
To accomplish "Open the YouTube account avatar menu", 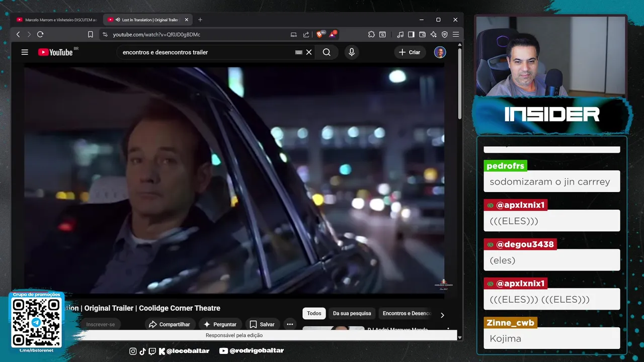I will click(x=440, y=52).
